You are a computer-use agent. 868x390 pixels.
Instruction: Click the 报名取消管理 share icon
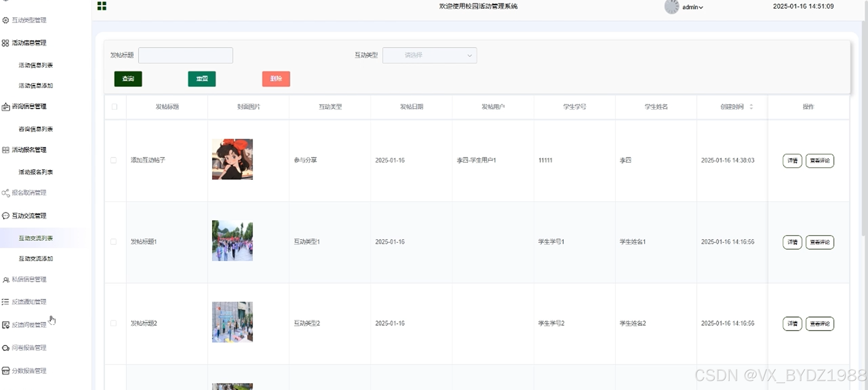tap(5, 193)
